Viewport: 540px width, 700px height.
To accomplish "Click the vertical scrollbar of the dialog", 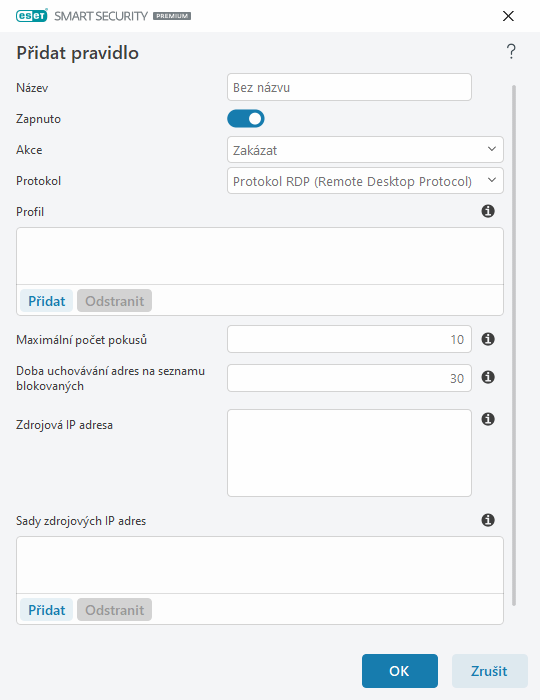I will pyautogui.click(x=514, y=345).
